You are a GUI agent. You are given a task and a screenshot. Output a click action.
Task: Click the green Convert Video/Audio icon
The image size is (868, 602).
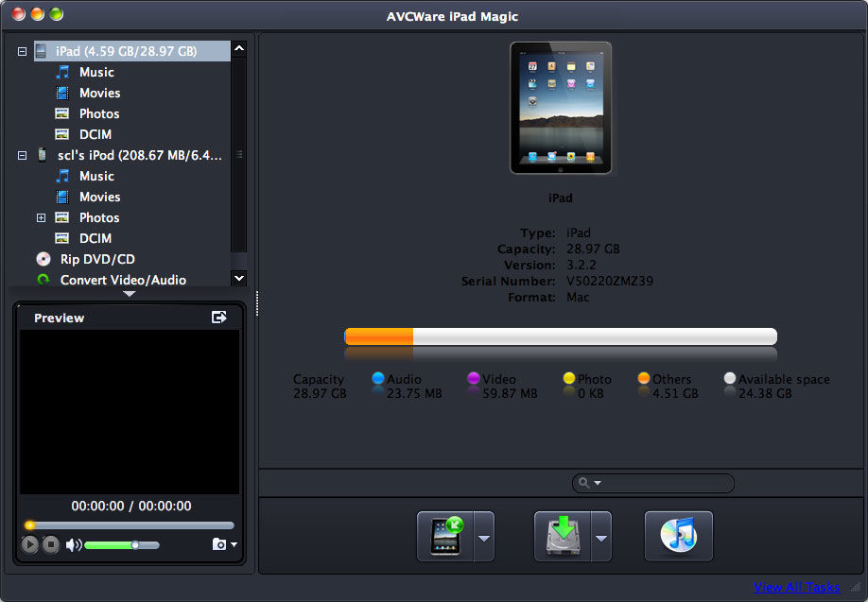[43, 280]
